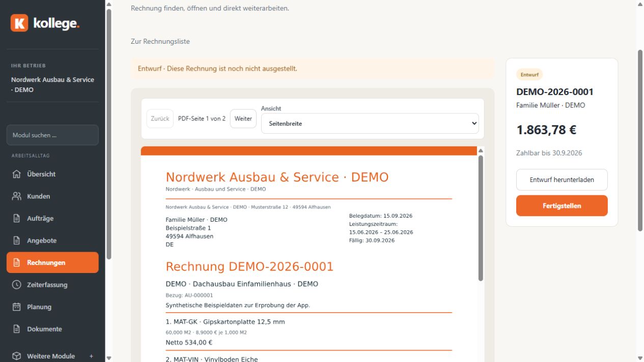Screen dimensions: 644x362
Task: Click position 1. MAT-GK Gipskartonplatte
Action: point(225,322)
